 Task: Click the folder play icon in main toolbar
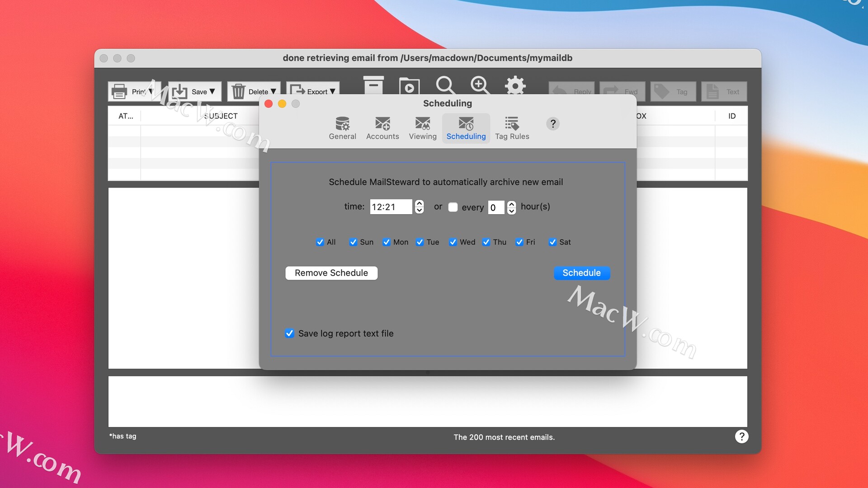409,85
